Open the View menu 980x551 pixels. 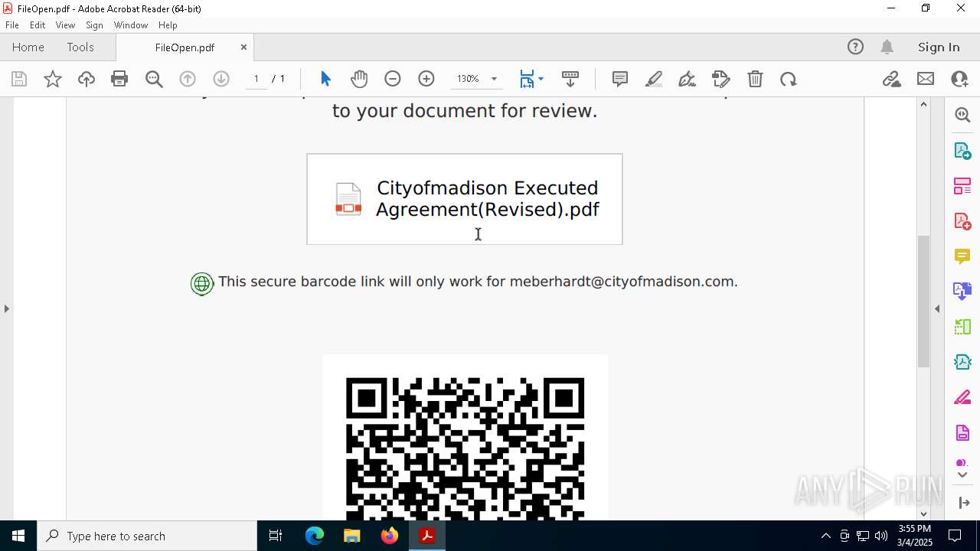65,25
